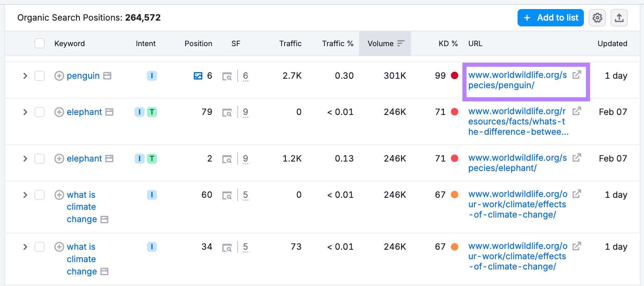
Task: Expand the elephant row with position 2
Action: pyautogui.click(x=25, y=159)
